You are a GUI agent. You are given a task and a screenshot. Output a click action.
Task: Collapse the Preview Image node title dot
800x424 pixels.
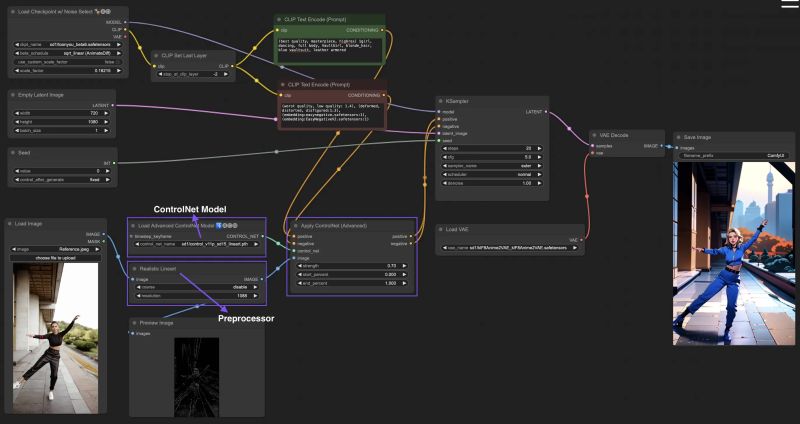[134, 323]
